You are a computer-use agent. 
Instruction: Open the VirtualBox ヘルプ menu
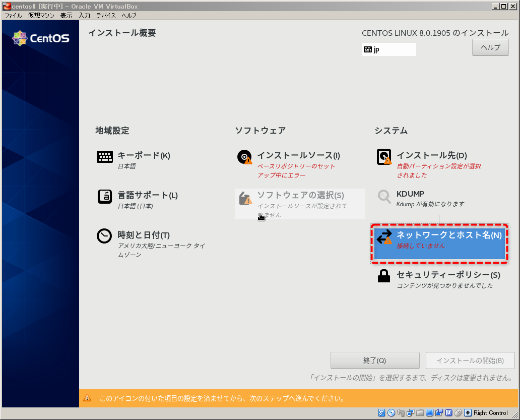(128, 16)
